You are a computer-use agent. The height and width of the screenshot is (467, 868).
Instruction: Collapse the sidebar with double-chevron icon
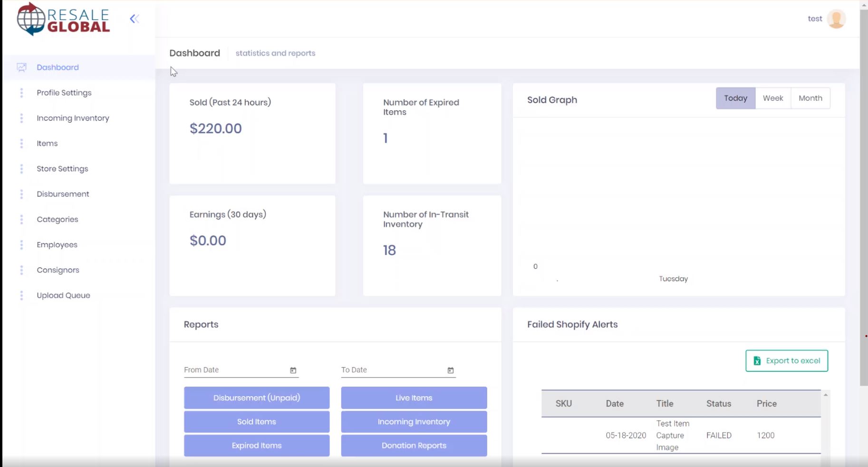[x=135, y=19]
